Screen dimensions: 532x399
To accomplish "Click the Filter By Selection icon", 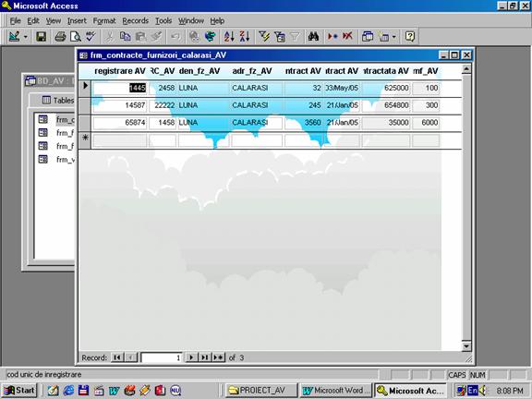I will click(x=264, y=36).
